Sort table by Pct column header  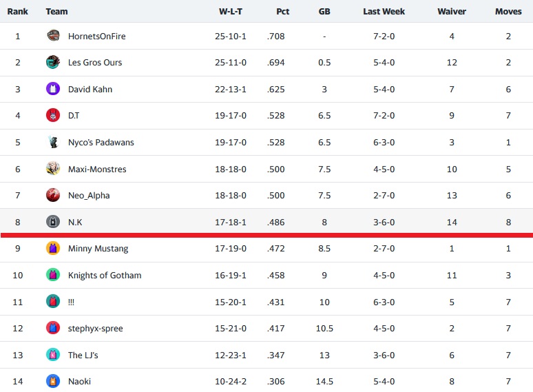coord(282,12)
